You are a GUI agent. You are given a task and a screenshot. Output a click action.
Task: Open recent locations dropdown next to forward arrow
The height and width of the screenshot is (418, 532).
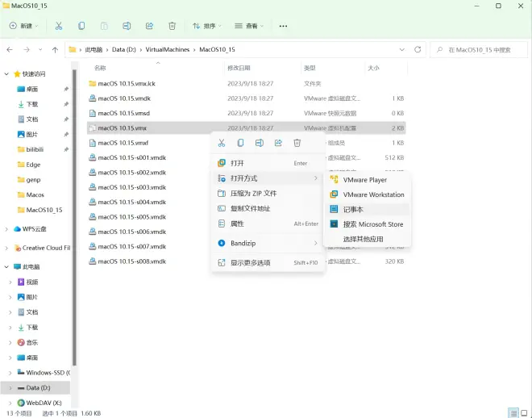click(x=40, y=49)
